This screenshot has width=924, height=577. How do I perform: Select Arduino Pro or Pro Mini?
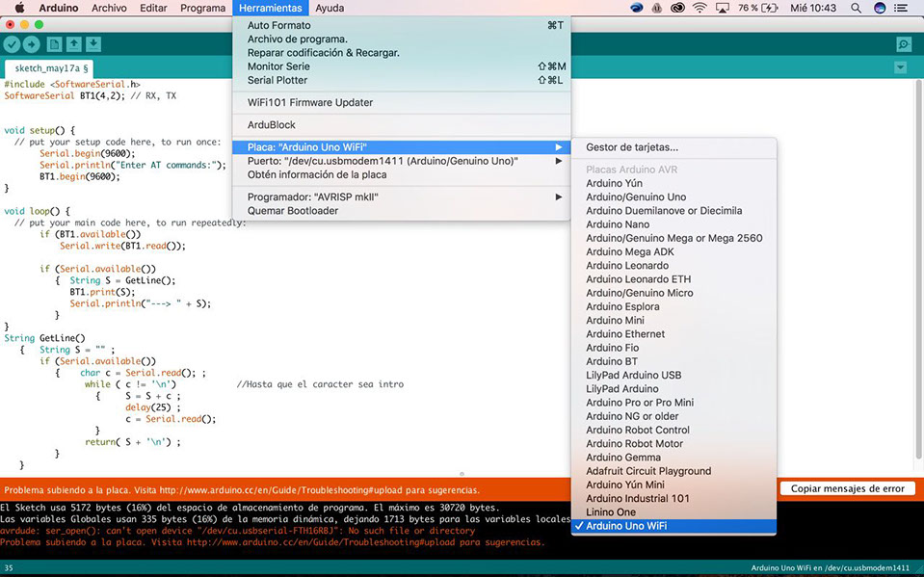pyautogui.click(x=673, y=403)
